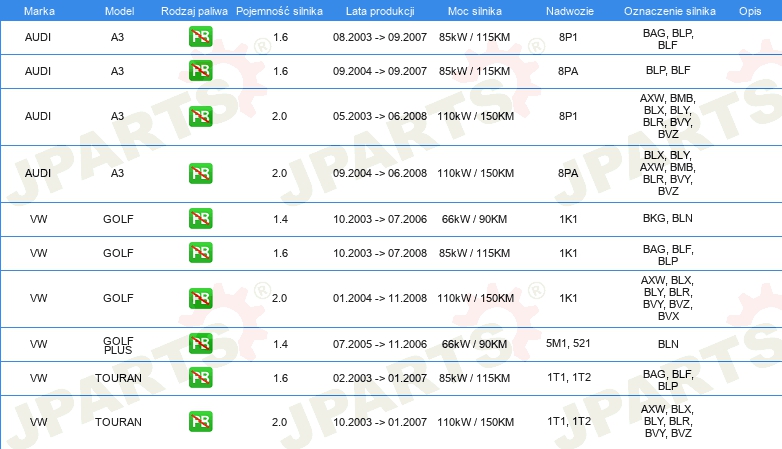Image resolution: width=782 pixels, height=449 pixels.
Task: Click the Lata produkcji column header
Action: coord(380,11)
